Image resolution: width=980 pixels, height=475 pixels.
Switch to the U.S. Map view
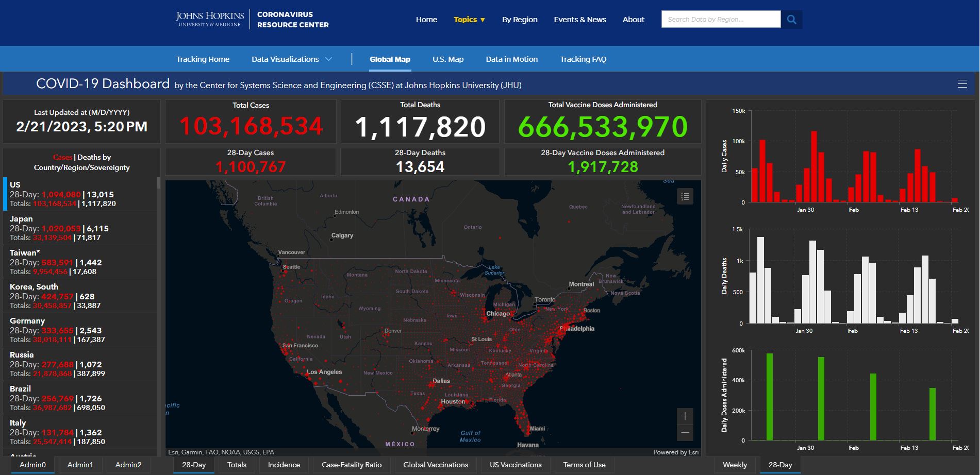448,59
